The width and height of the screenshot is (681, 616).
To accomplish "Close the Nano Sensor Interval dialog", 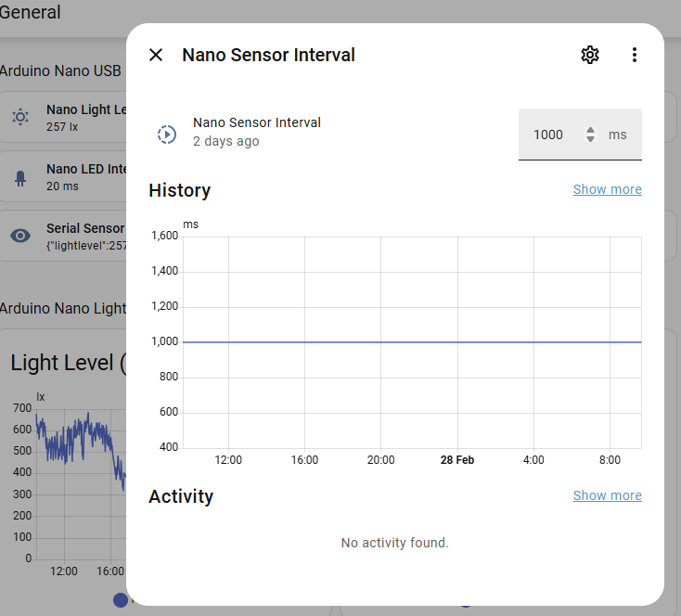I will [156, 55].
